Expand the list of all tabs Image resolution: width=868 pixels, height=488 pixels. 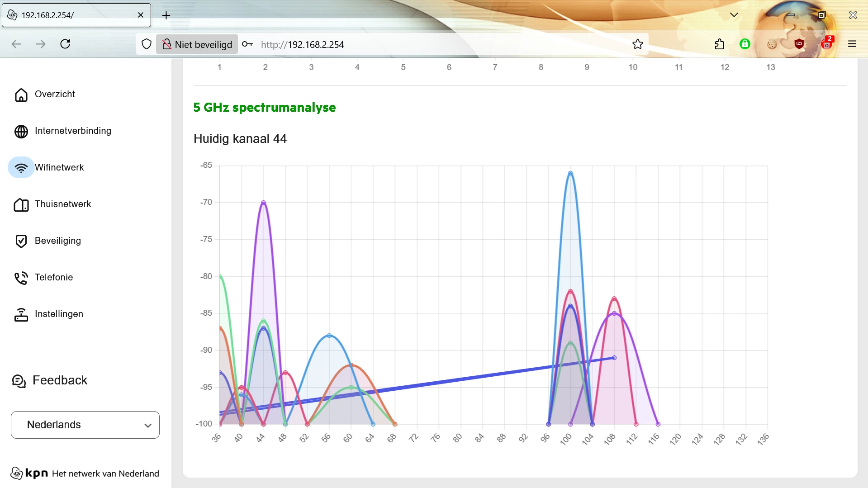tap(734, 15)
